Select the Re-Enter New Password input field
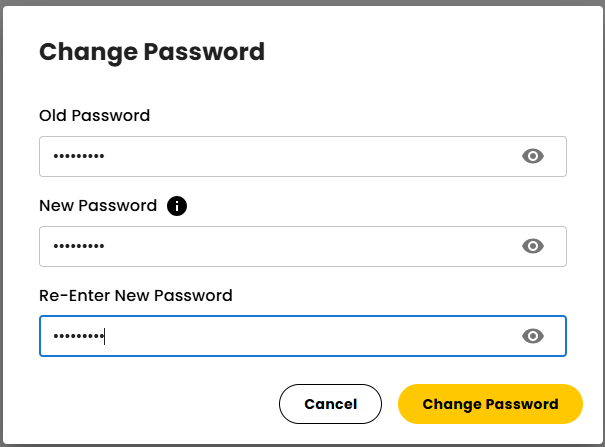The image size is (605, 447). pyautogui.click(x=280, y=336)
